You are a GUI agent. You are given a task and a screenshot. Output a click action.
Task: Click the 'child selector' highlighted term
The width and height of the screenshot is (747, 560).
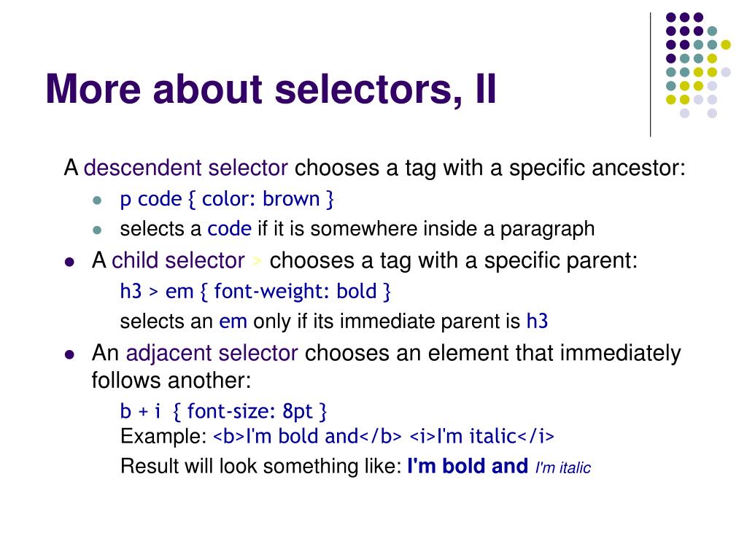click(178, 260)
